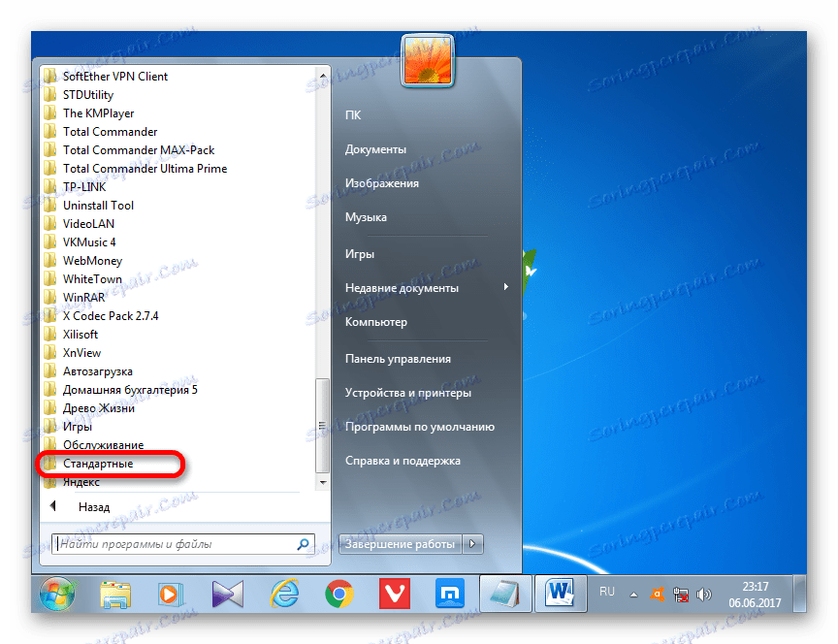The width and height of the screenshot is (838, 644).
Task: Expand the XnView folder
Action: coord(81,353)
